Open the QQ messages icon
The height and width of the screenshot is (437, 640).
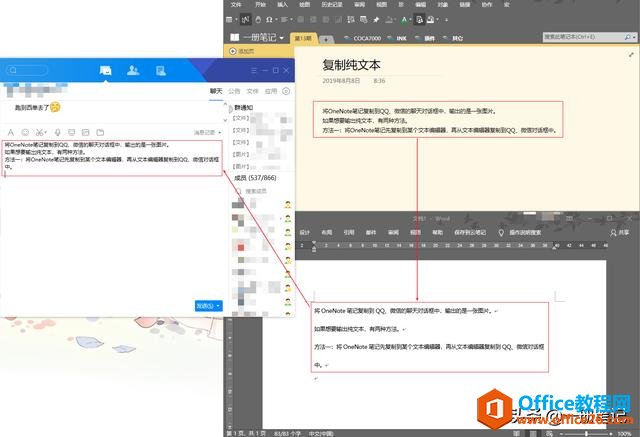[x=105, y=71]
